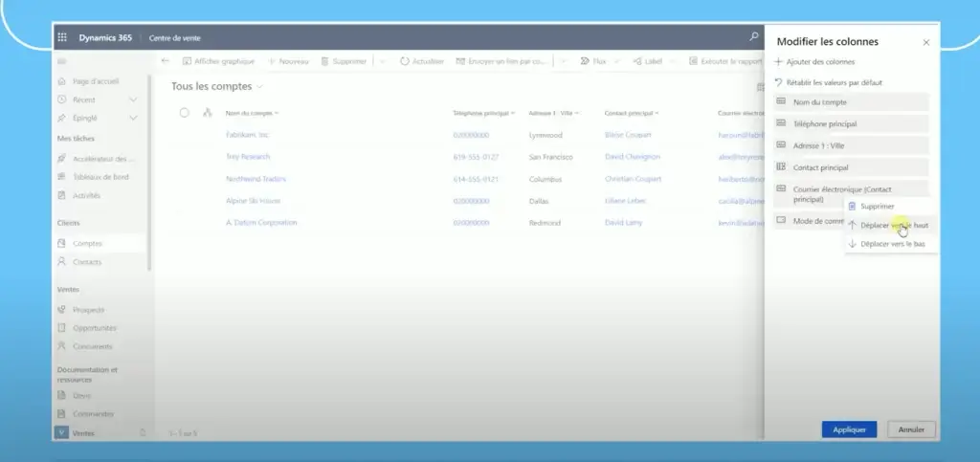Open the dropdown arrow next to Supprimer
This screenshot has height=462, width=980.
pos(383,61)
